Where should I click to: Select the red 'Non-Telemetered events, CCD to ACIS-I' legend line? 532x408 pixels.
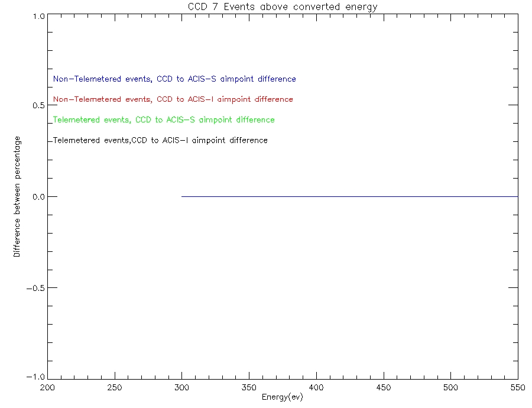(173, 99)
